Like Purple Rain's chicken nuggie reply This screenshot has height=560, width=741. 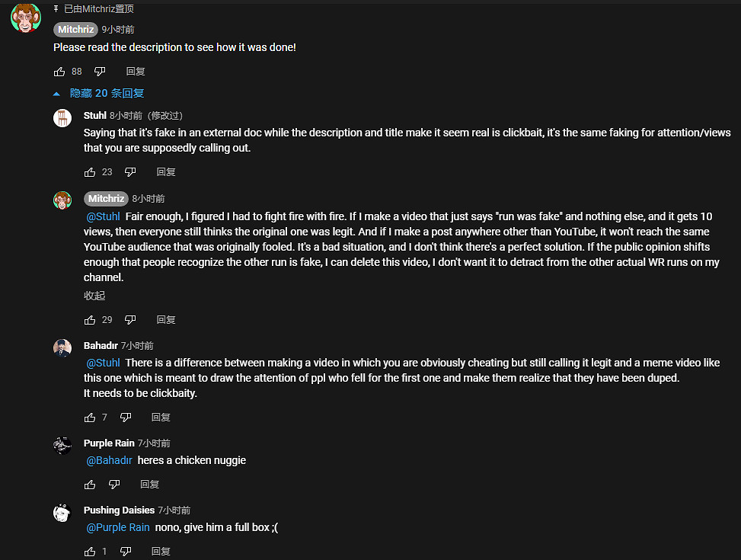(x=90, y=485)
